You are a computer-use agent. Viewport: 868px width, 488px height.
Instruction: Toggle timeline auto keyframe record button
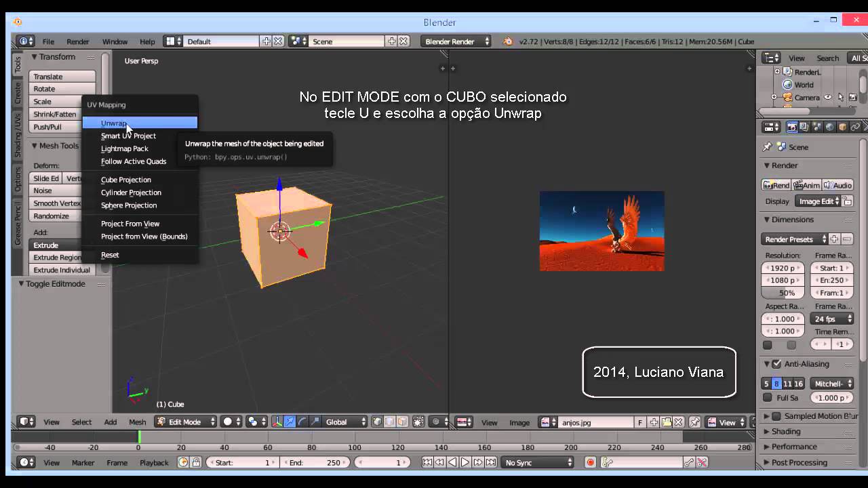tap(591, 462)
